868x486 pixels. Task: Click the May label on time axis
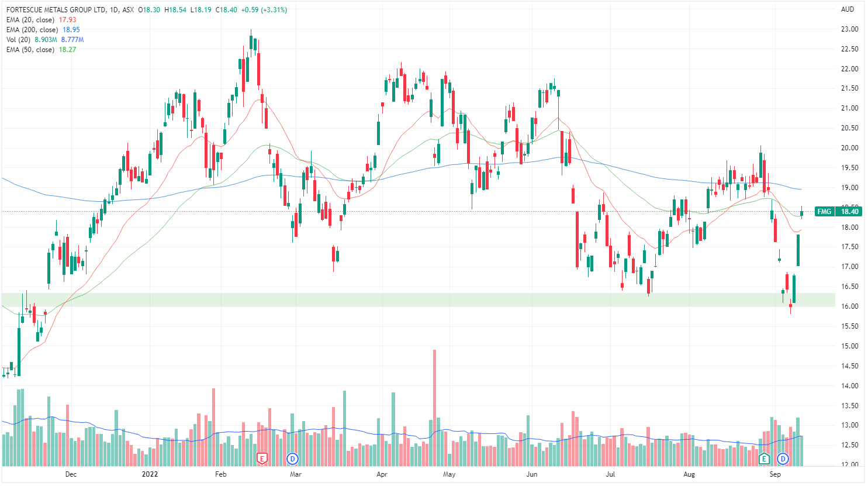coord(449,474)
